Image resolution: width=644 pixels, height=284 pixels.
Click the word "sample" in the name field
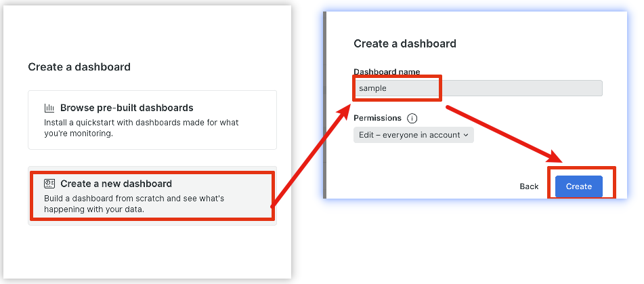[x=372, y=88]
